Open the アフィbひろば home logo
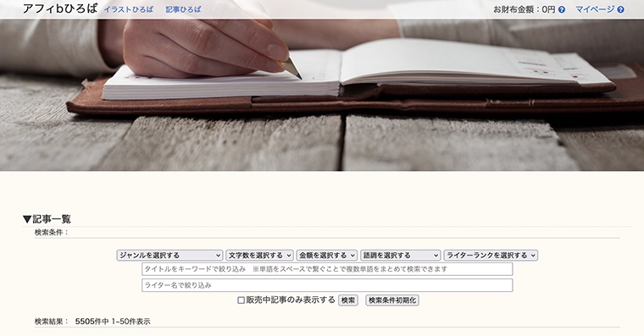 pyautogui.click(x=60, y=8)
